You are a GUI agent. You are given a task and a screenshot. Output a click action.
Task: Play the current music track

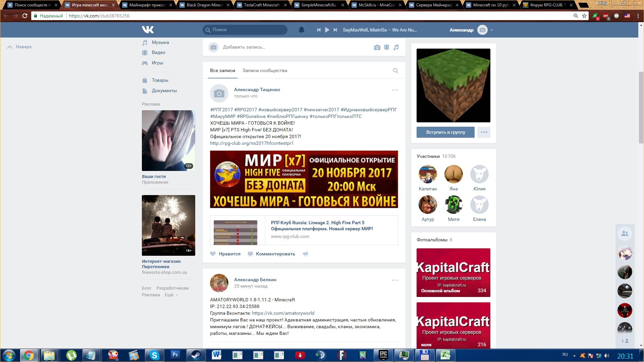(327, 30)
